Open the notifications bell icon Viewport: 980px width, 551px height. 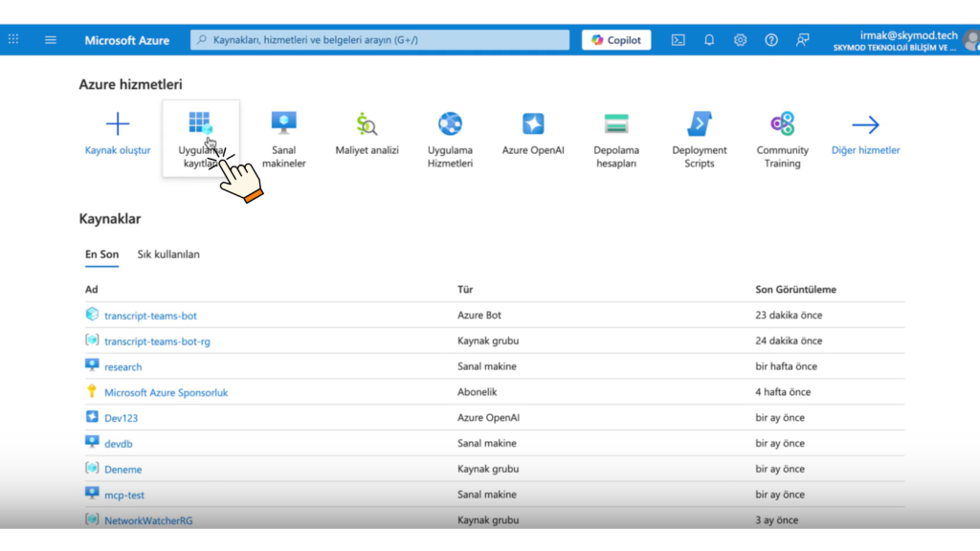pyautogui.click(x=708, y=39)
